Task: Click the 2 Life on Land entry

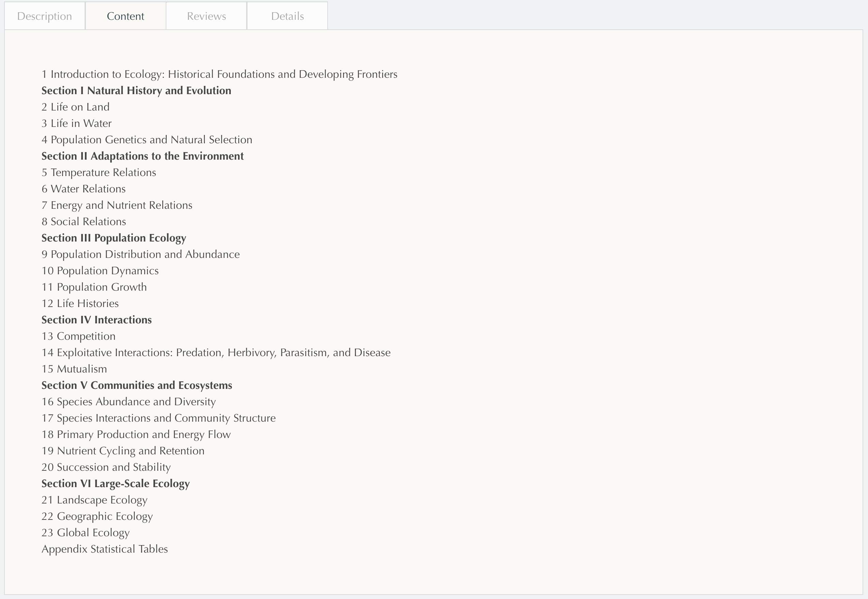Action: pyautogui.click(x=75, y=107)
